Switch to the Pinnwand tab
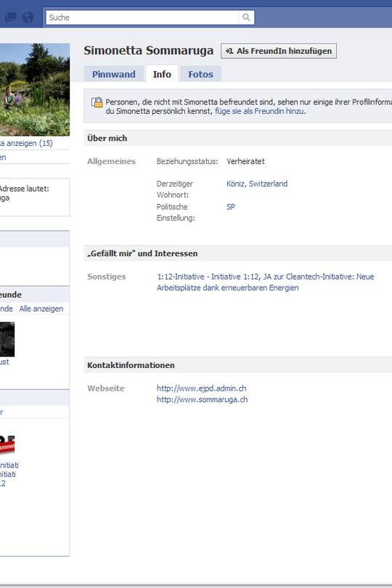Screen dimensions: 392x588 [x=114, y=74]
